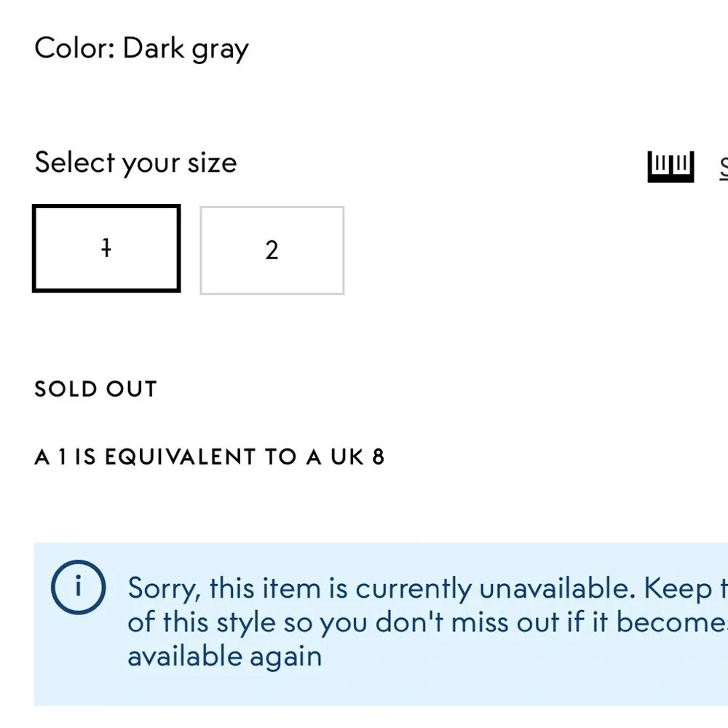
Task: Click the ruler size guide icon
Action: 670,166
